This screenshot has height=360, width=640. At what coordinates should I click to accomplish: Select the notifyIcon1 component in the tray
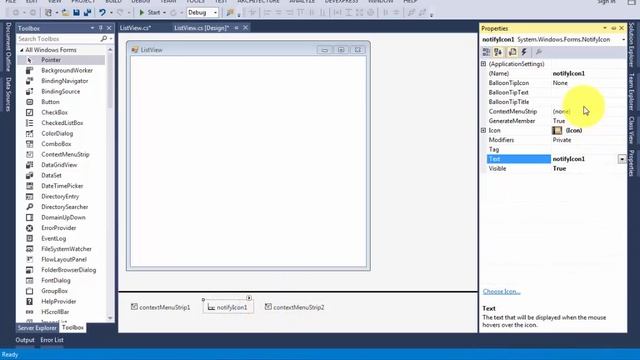tap(228, 307)
